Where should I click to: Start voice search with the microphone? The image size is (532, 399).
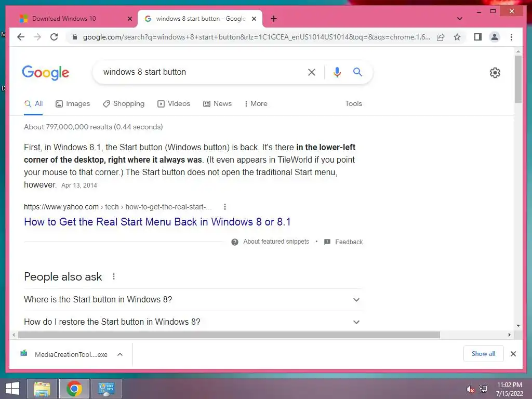[337, 72]
